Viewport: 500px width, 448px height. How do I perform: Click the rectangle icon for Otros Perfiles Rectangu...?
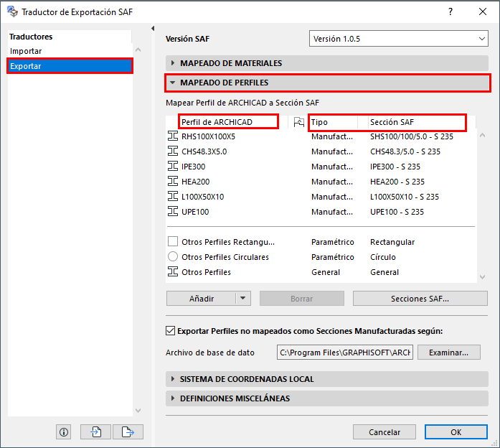[173, 241]
